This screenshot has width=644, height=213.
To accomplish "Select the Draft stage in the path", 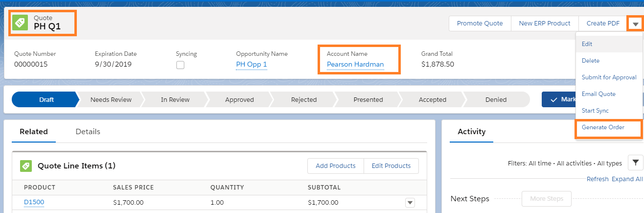I will point(46,99).
